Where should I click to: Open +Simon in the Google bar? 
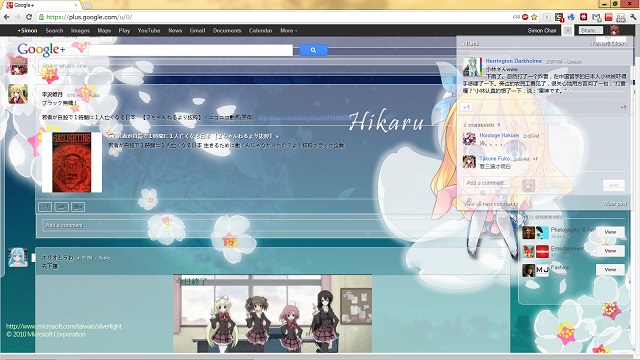27,31
